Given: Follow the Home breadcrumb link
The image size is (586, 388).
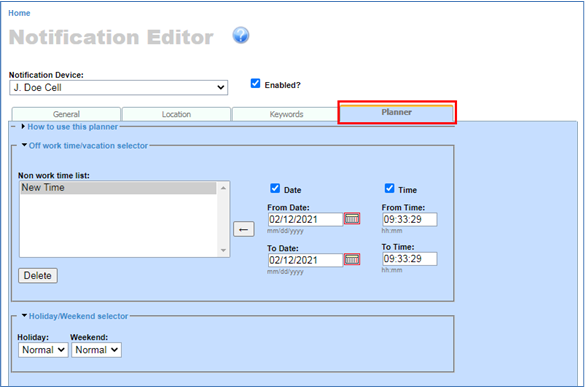Looking at the screenshot, I should click(x=19, y=13).
